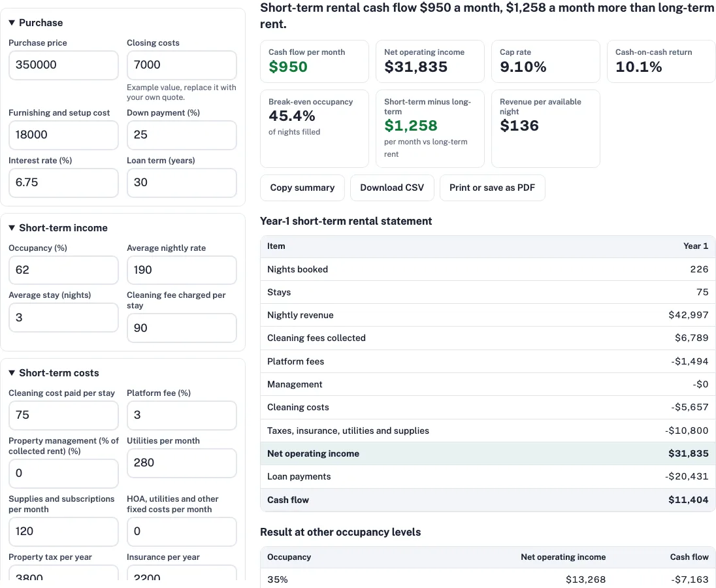Click the Download CSV button
This screenshot has width=716, height=588.
392,188
